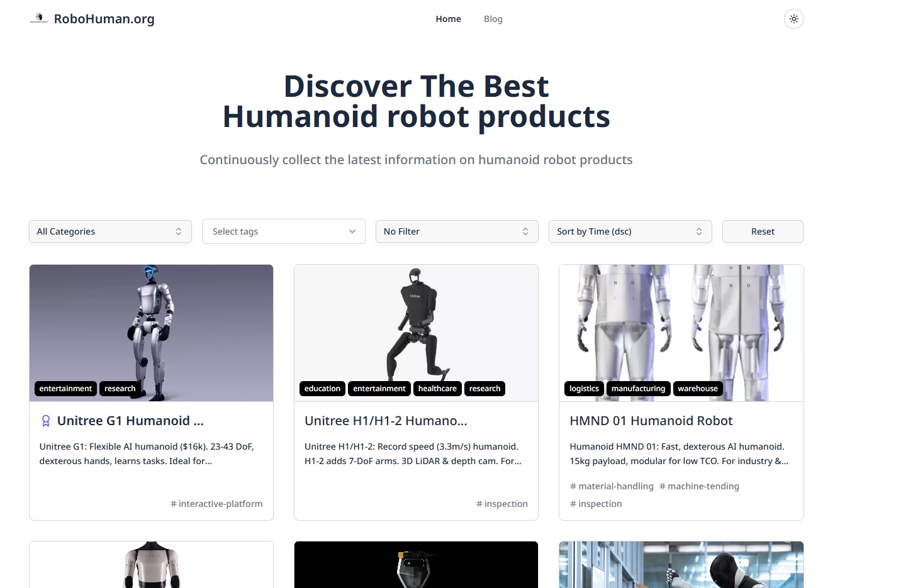This screenshot has width=918, height=588.
Task: Open the No Filter dropdown
Action: coord(456,231)
